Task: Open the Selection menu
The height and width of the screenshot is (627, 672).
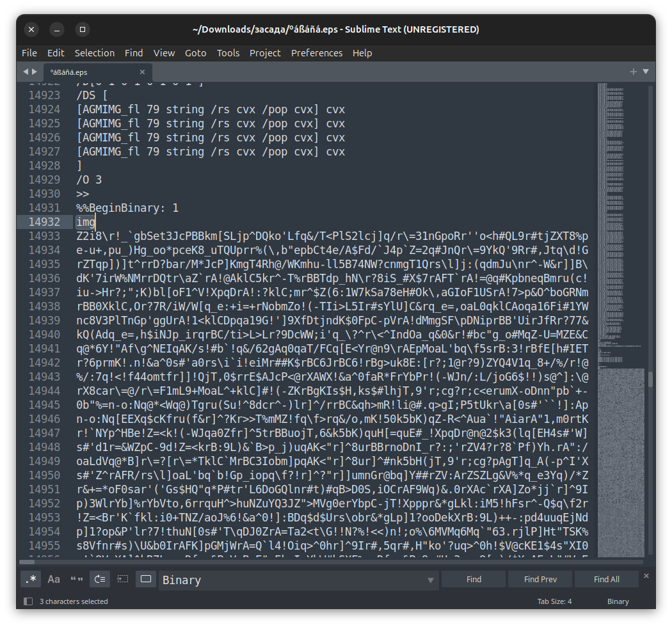Action: pos(95,53)
